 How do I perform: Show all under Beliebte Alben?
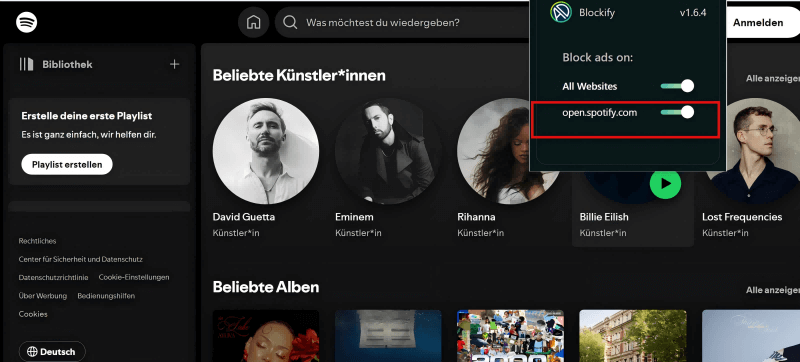772,290
